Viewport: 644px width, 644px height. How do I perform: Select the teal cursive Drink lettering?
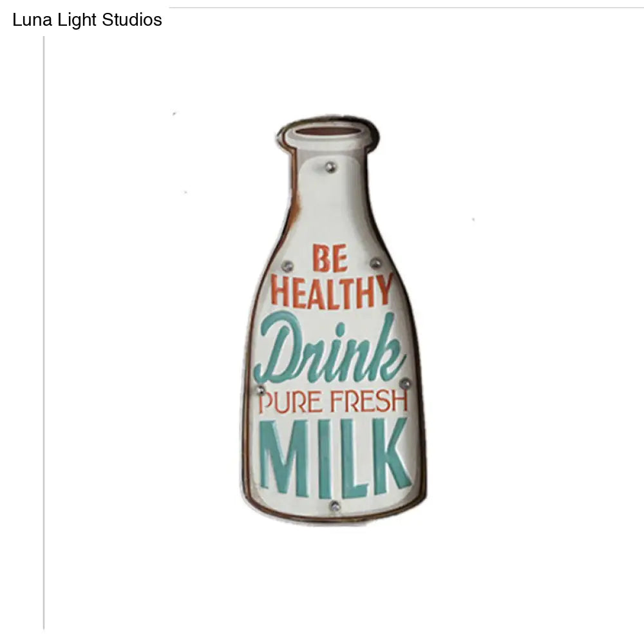(x=328, y=347)
